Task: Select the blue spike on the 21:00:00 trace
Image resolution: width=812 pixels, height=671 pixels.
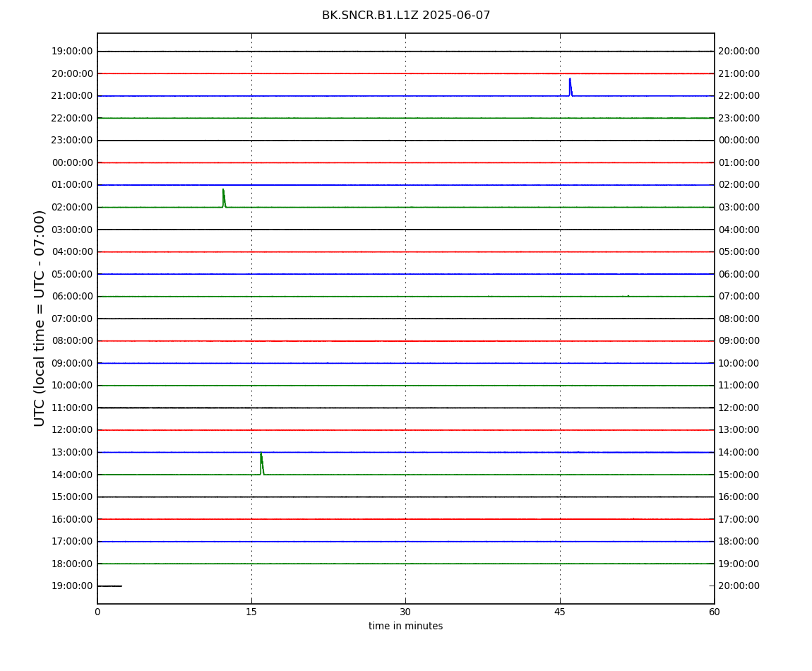Action: click(x=570, y=87)
